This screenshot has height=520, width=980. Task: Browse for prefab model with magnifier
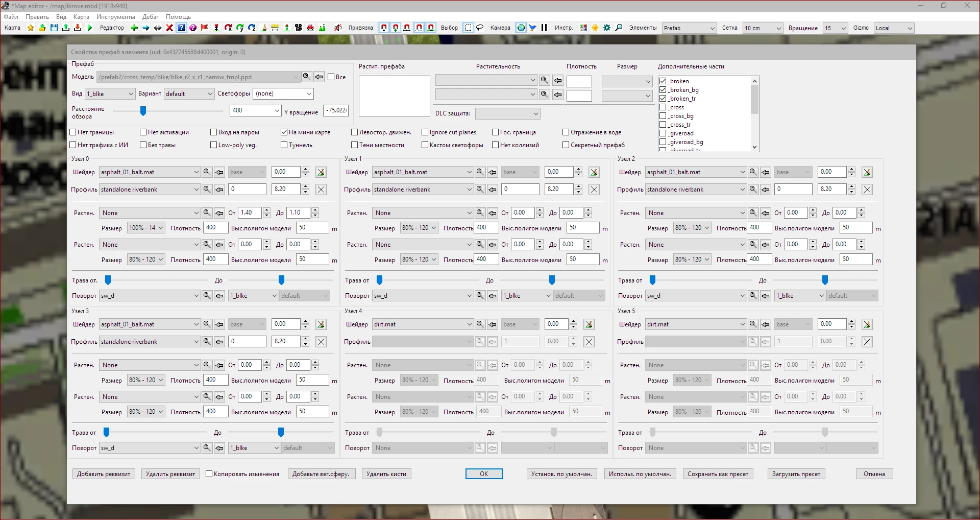click(306, 77)
